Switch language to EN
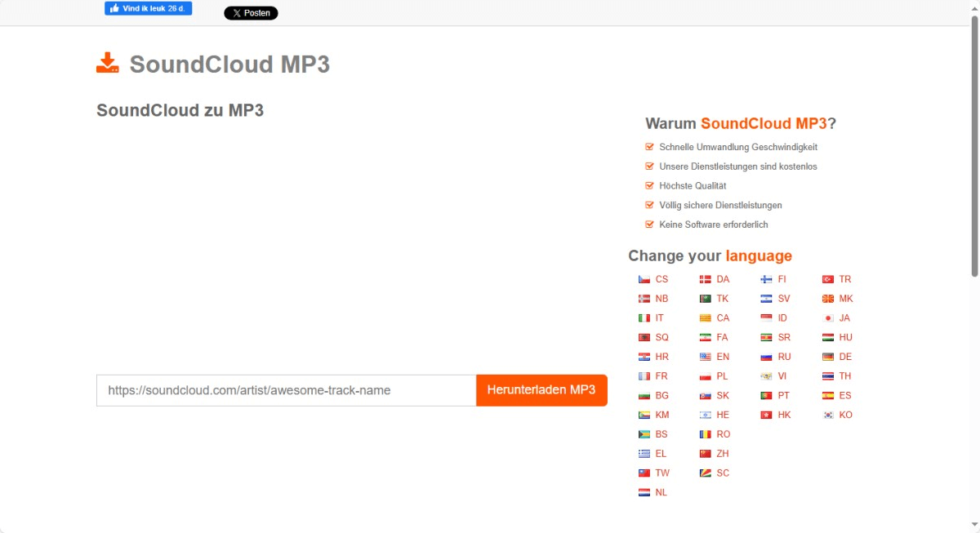 [723, 357]
